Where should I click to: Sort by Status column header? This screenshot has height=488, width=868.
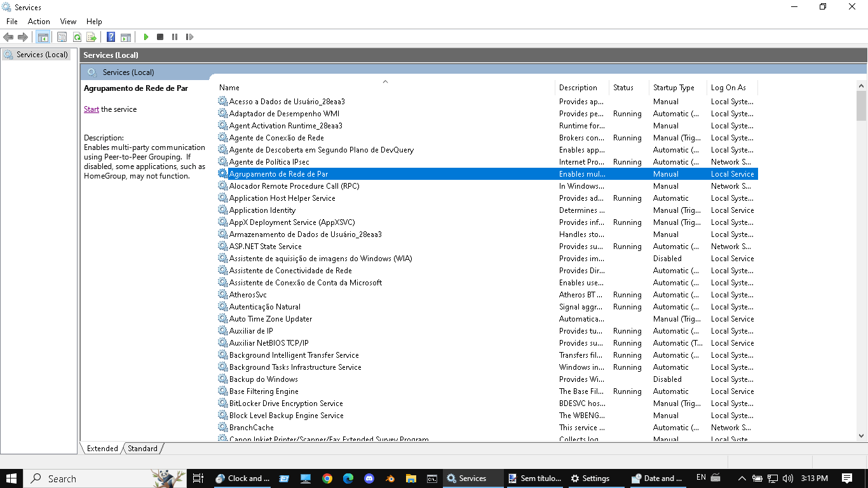628,88
